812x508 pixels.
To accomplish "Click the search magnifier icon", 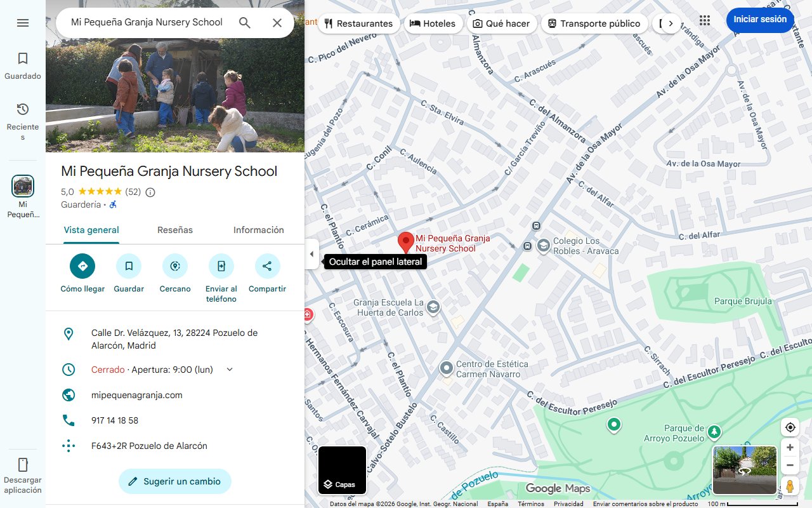I will point(245,23).
